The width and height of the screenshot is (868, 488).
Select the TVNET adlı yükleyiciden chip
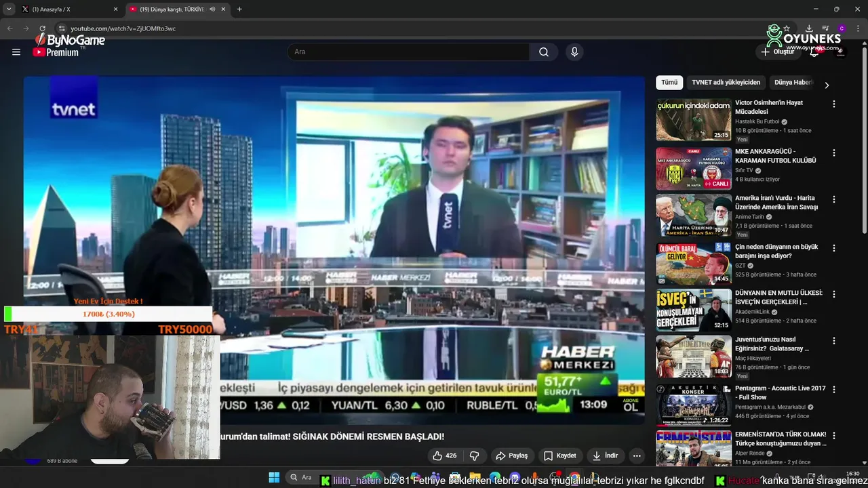[x=726, y=82]
